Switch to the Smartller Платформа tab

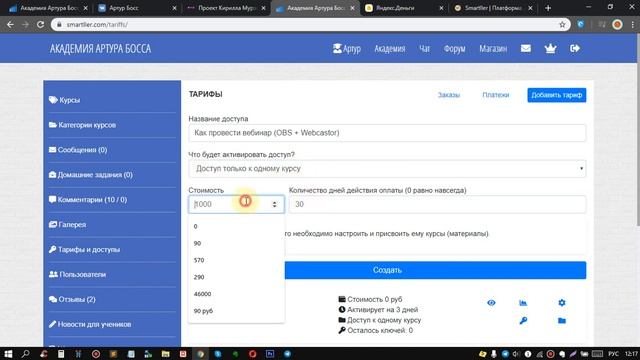(x=493, y=8)
